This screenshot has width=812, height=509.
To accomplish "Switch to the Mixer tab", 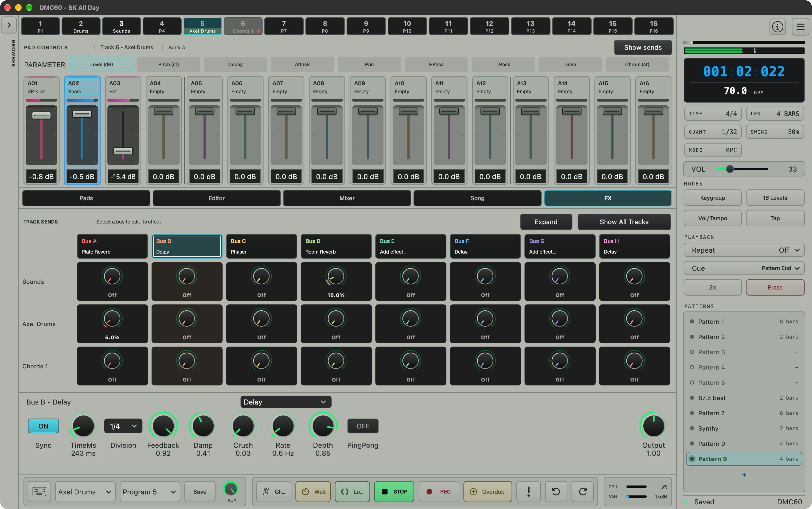I will pyautogui.click(x=347, y=198).
